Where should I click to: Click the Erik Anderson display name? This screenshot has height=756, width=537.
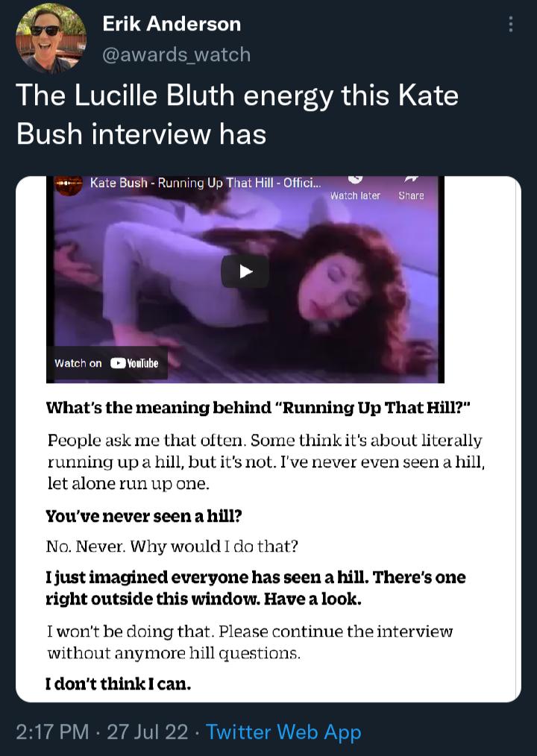coord(172,24)
